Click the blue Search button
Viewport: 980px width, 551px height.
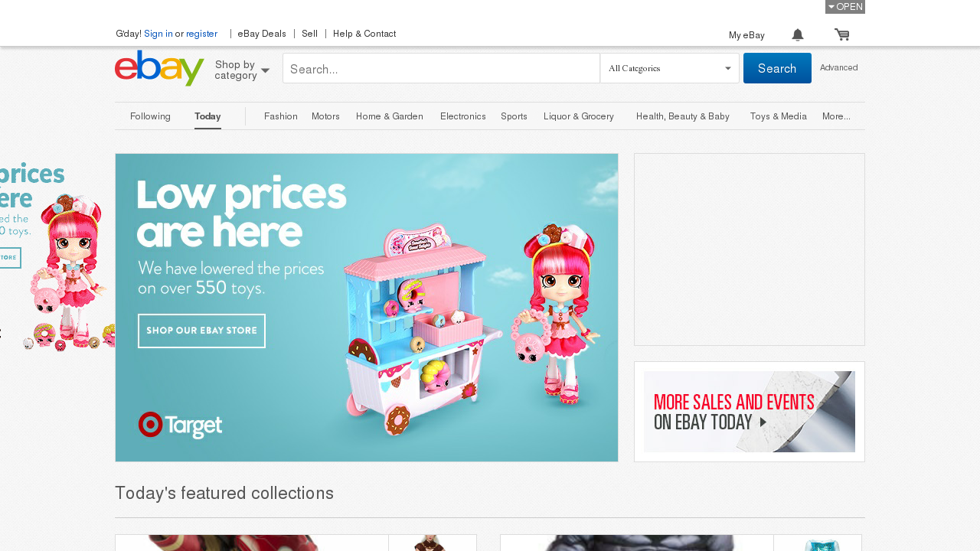coord(777,68)
